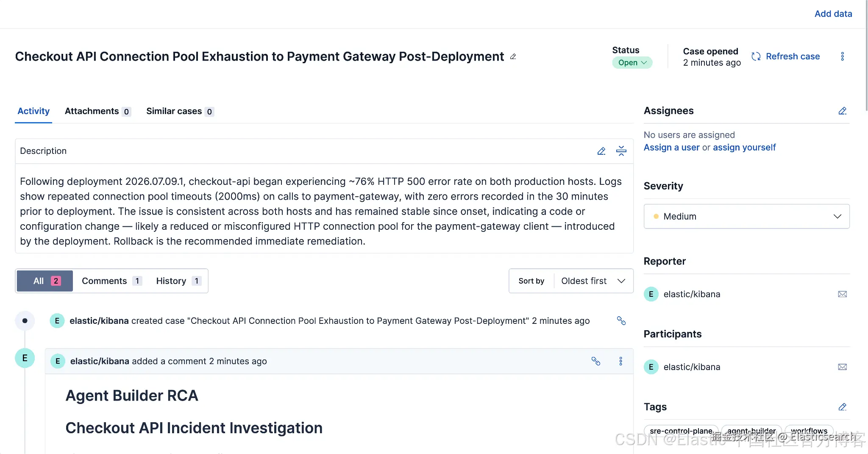This screenshot has width=868, height=454.
Task: Open the Similar cases tab
Action: 180,111
